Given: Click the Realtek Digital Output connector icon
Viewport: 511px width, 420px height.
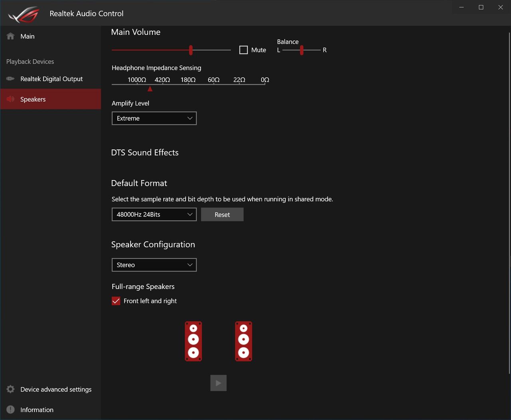Looking at the screenshot, I should point(11,79).
